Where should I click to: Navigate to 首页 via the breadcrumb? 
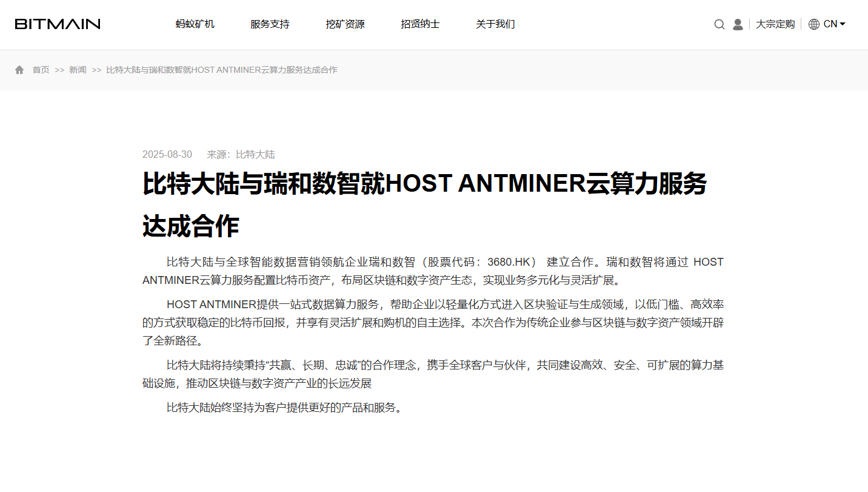41,69
